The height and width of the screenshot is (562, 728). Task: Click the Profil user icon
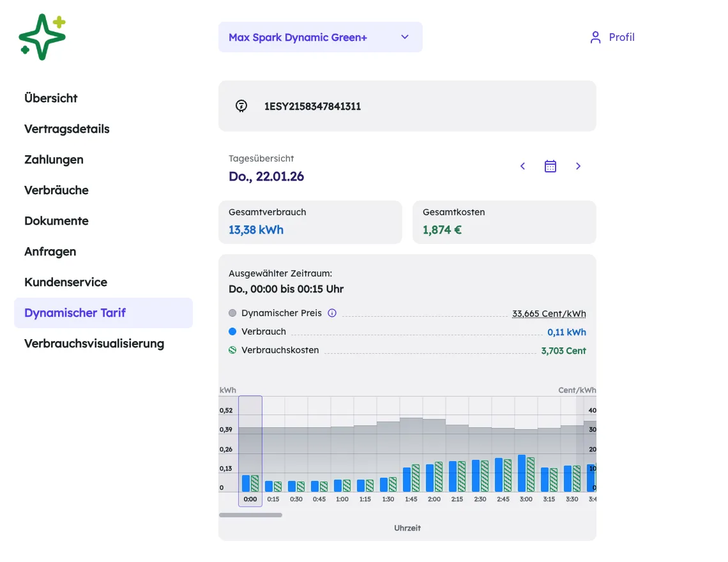595,37
